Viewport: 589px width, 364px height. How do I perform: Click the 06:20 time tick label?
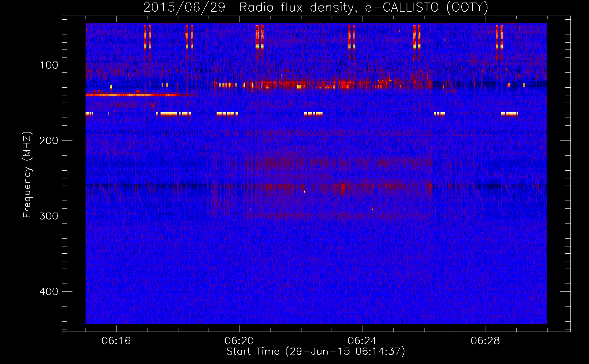pos(239,341)
